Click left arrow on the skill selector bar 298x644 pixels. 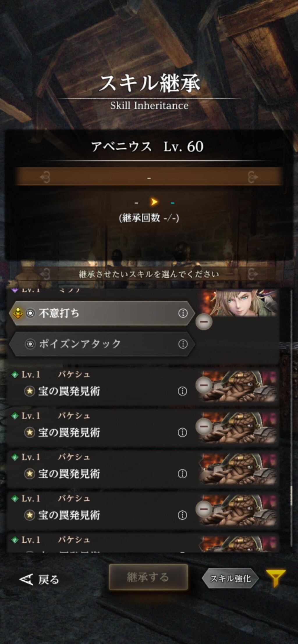tap(45, 177)
